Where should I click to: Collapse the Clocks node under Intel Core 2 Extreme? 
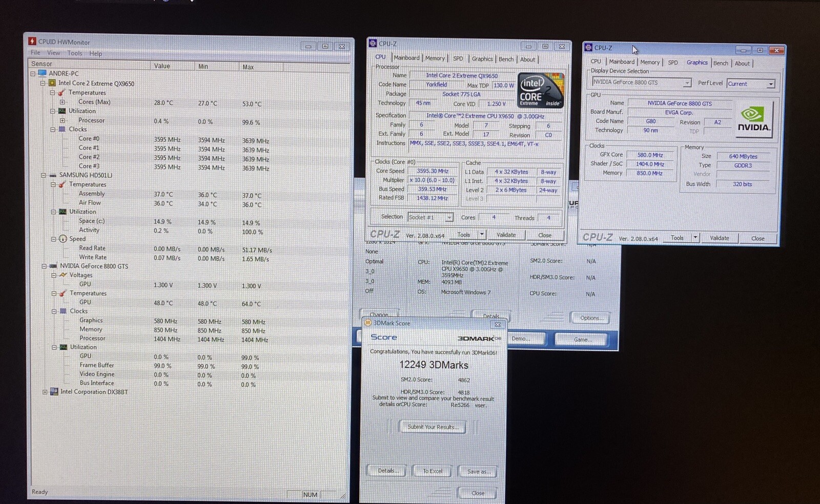pos(53,130)
